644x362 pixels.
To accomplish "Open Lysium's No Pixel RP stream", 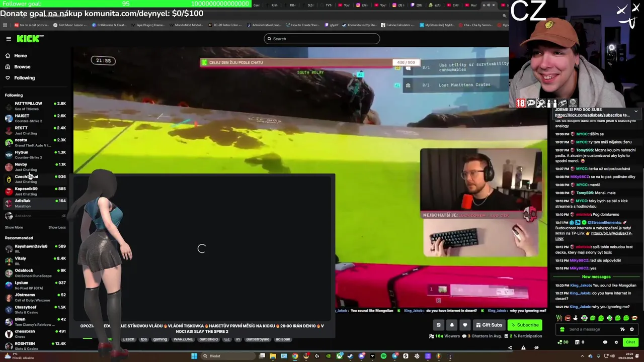I will tap(35, 285).
